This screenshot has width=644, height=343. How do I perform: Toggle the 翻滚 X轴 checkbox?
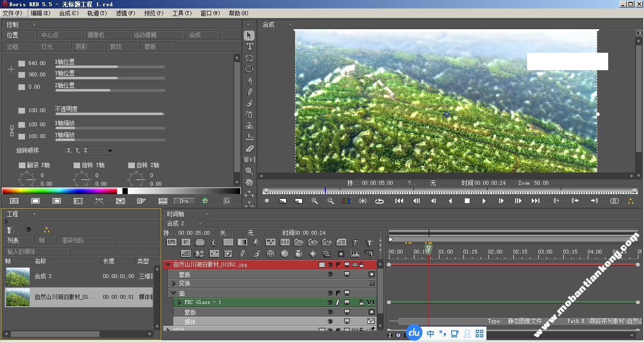tap(22, 165)
